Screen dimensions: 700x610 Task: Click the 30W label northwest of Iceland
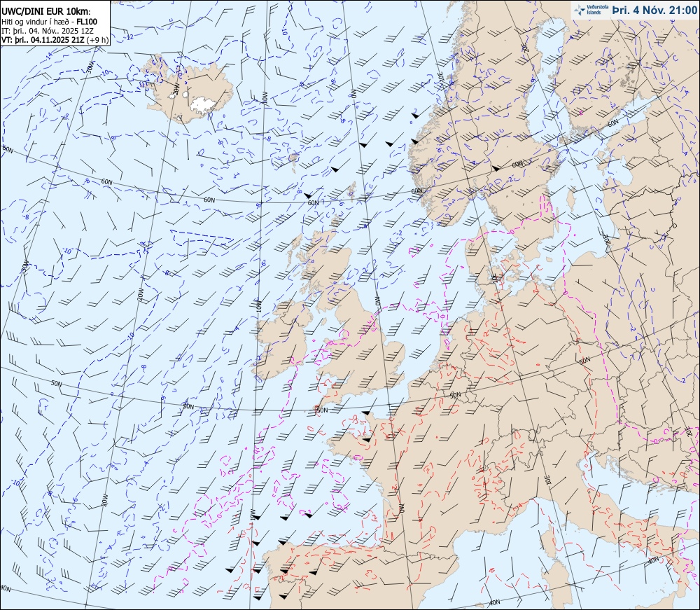coord(90,67)
